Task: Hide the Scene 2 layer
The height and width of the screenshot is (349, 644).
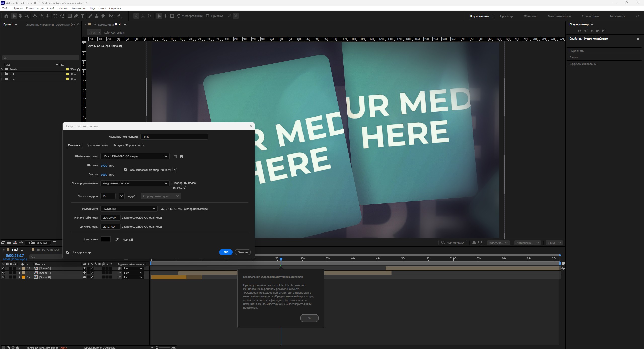Action: click(x=3, y=268)
